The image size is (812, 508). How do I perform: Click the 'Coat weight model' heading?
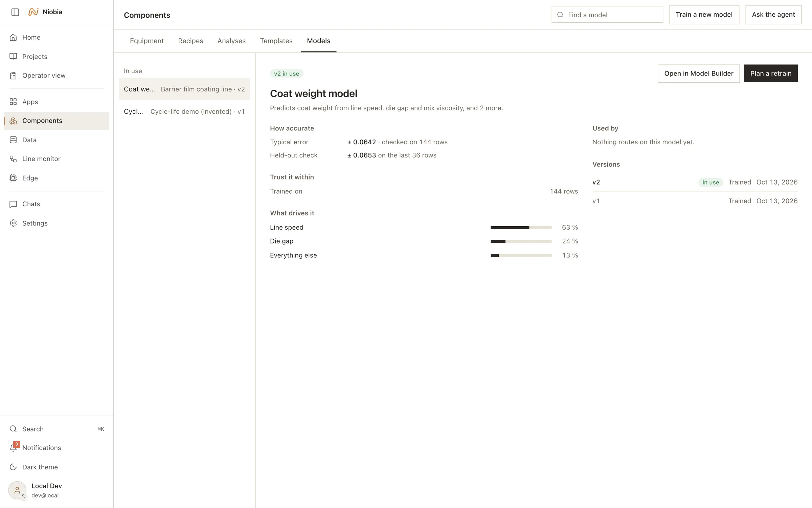(313, 93)
